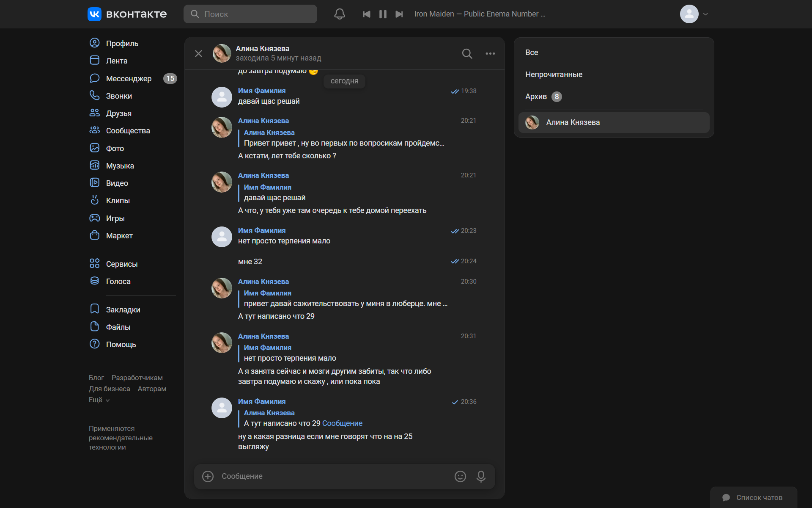Expand the Ещё footer menu

[99, 400]
